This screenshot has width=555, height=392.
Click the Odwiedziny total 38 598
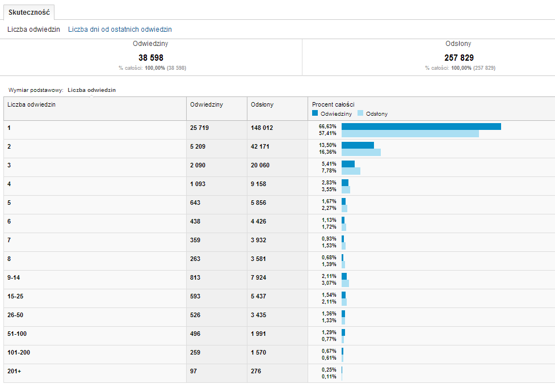click(x=150, y=58)
